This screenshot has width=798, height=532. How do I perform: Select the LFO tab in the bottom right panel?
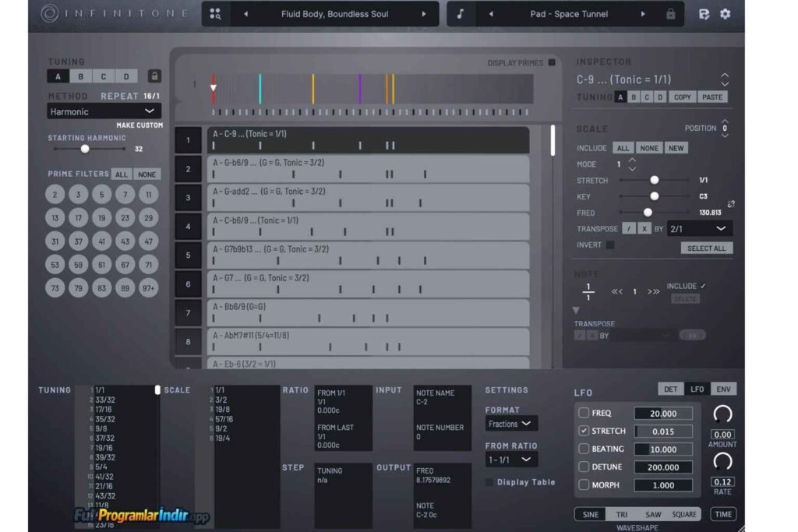[697, 388]
